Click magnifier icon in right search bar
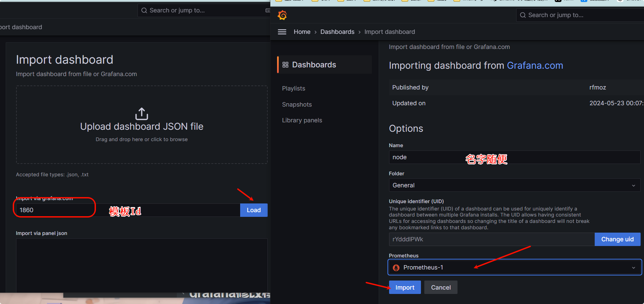 [523, 15]
